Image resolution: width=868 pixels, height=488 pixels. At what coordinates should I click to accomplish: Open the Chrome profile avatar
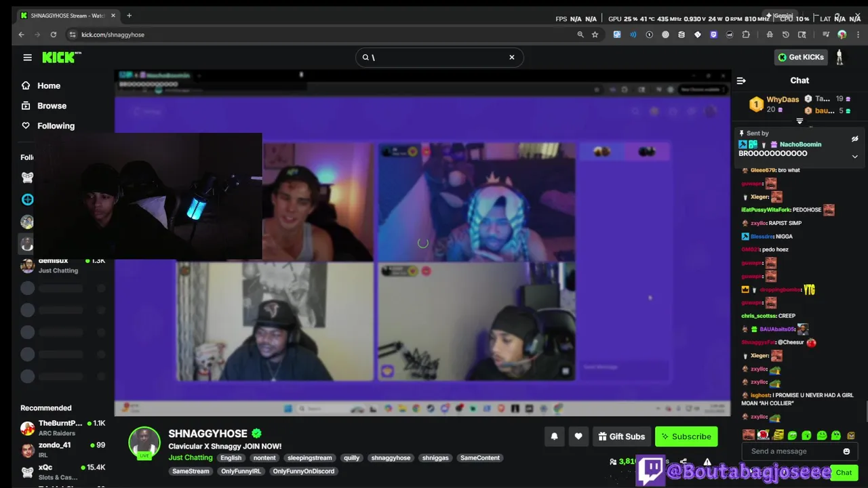click(x=842, y=35)
